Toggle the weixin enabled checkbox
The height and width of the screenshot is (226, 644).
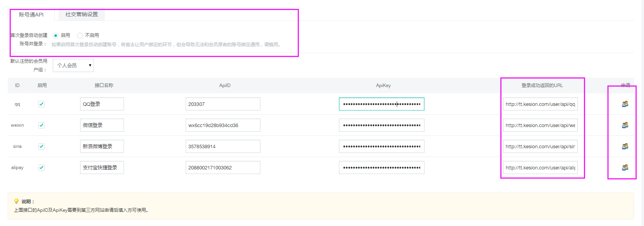tap(41, 125)
